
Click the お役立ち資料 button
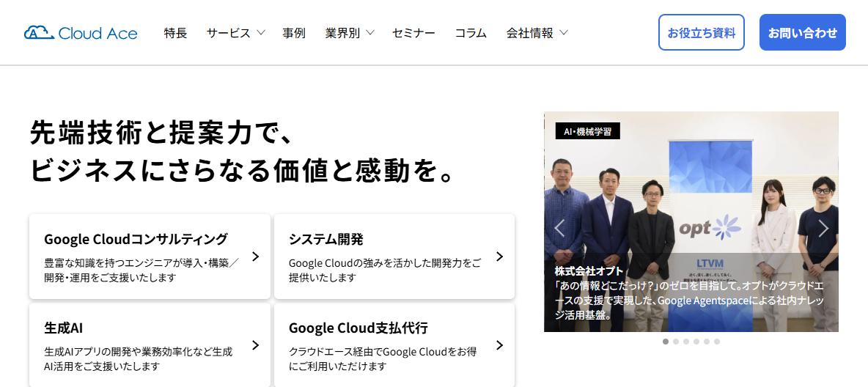[x=702, y=33]
